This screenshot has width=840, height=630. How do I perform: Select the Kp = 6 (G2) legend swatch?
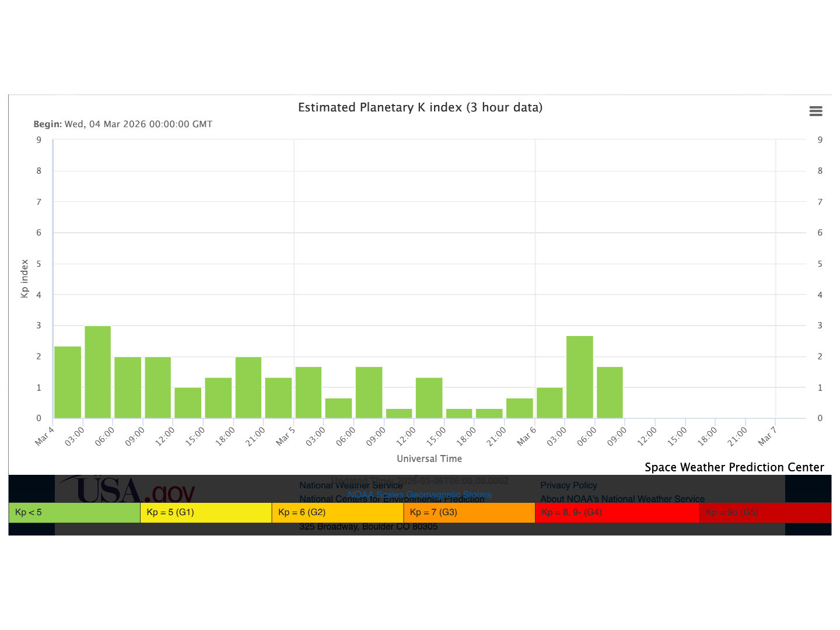tap(337, 513)
